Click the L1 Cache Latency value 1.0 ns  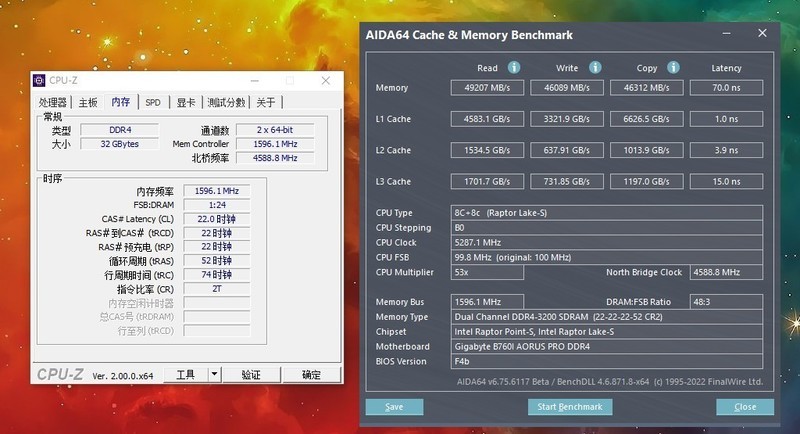[x=727, y=119]
